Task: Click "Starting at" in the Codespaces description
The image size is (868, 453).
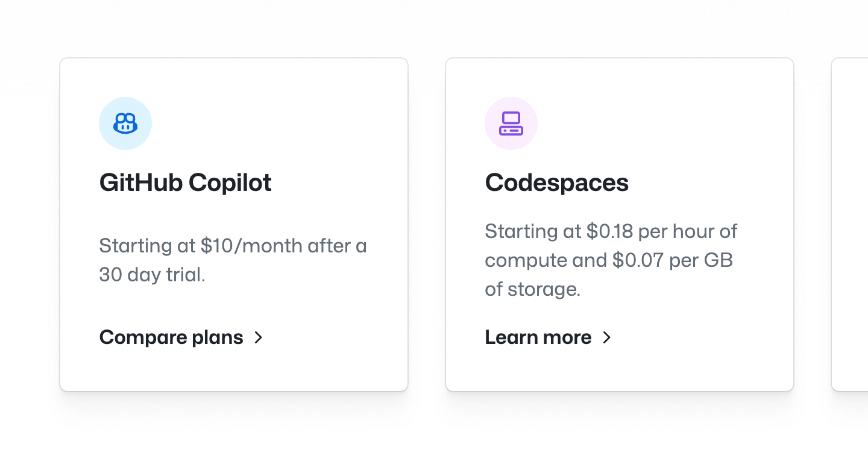Action: [x=533, y=231]
